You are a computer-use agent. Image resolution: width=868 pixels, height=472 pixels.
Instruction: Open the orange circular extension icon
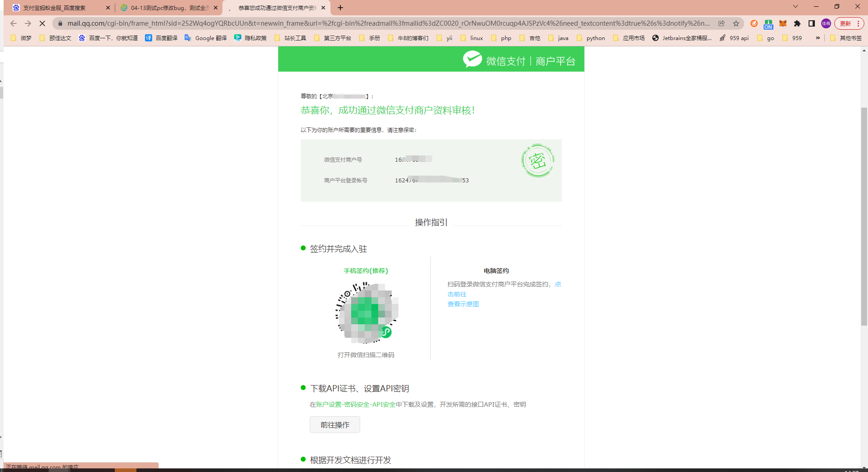click(754, 23)
